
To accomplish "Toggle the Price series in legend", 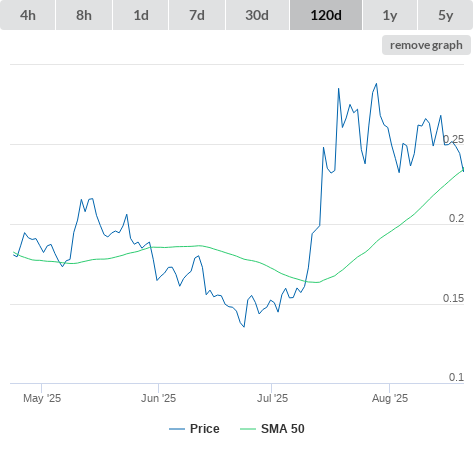I will click(x=194, y=429).
